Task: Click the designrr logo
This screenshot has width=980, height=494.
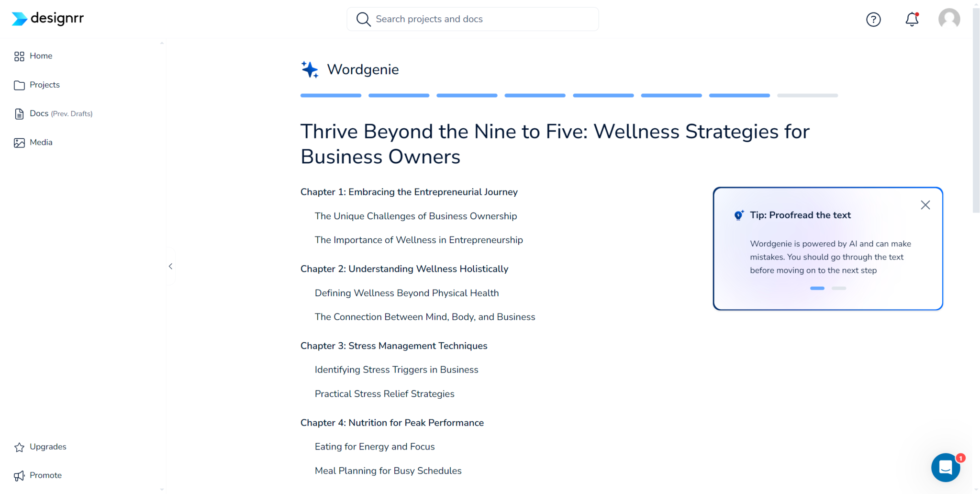Action: pos(48,19)
